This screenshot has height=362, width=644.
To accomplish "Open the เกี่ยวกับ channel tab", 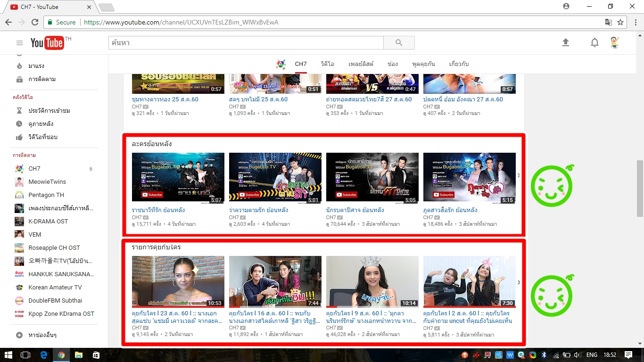I will click(459, 64).
